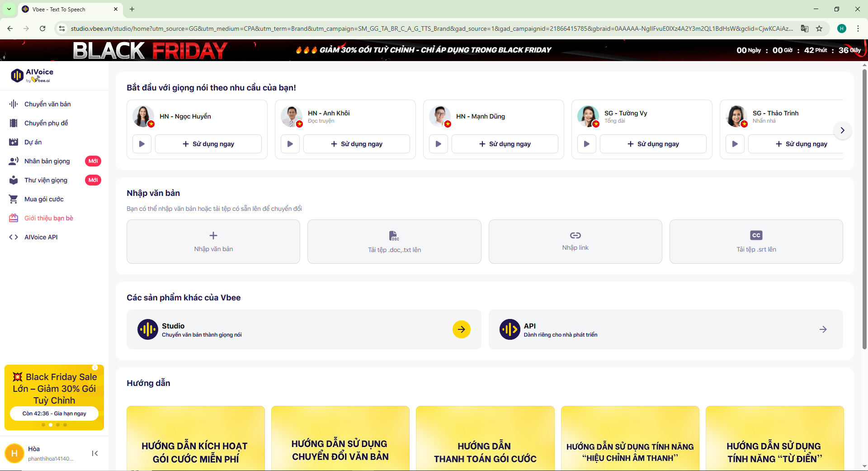The image size is (868, 471).
Task: Open a new browser tab
Action: pyautogui.click(x=132, y=9)
